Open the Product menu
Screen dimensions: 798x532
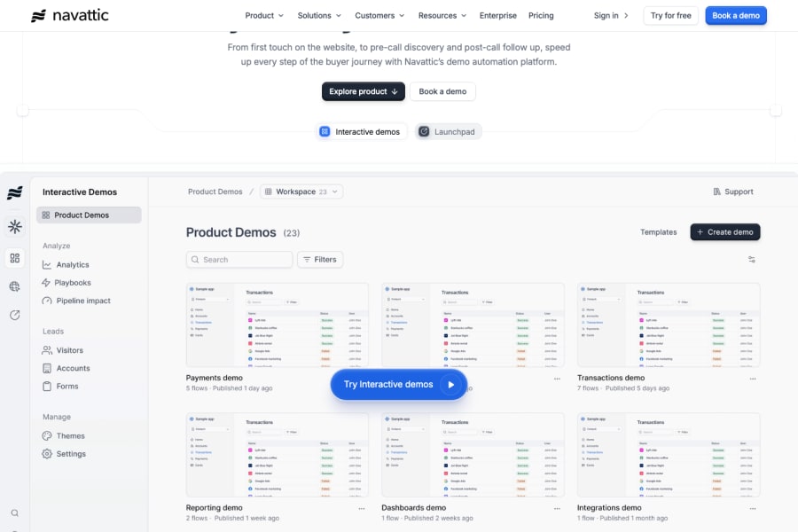[264, 16]
